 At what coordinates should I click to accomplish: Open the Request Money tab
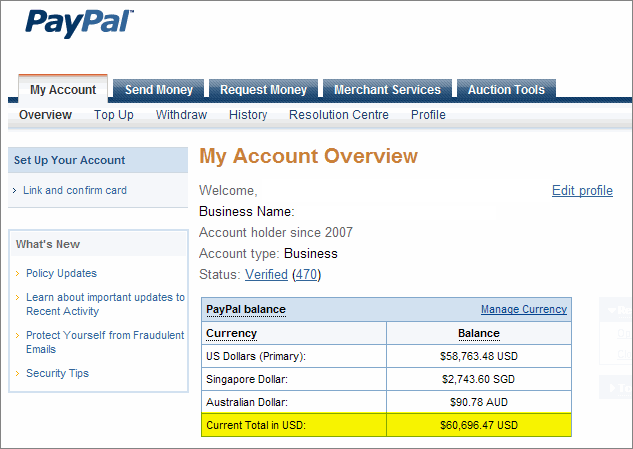[263, 89]
